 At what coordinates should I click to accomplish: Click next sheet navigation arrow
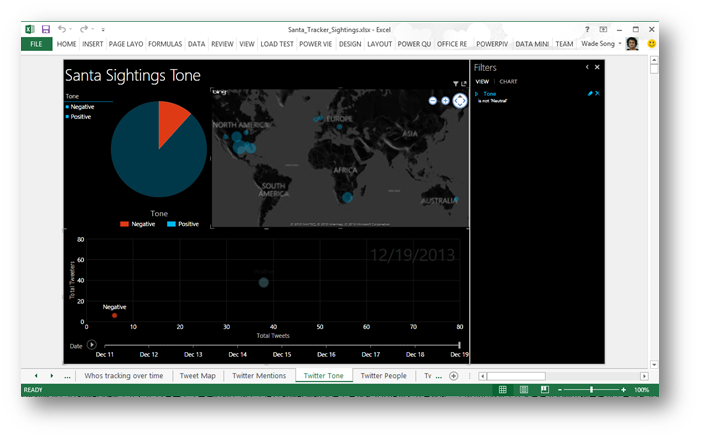pos(52,376)
